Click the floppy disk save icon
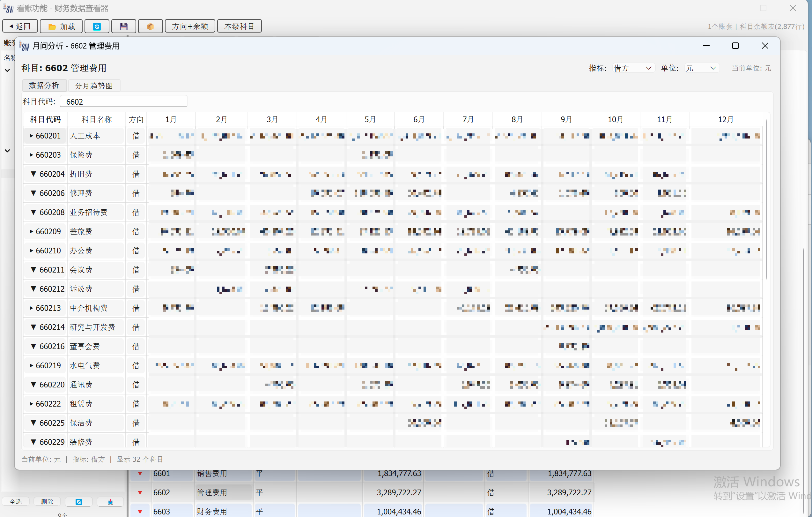 (x=123, y=26)
